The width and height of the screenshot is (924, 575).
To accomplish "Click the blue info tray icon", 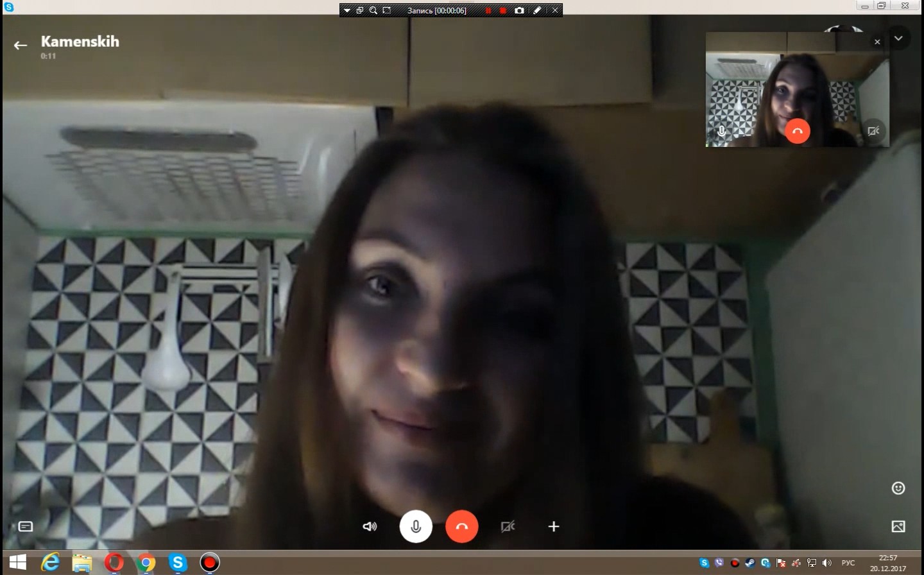I will click(765, 563).
